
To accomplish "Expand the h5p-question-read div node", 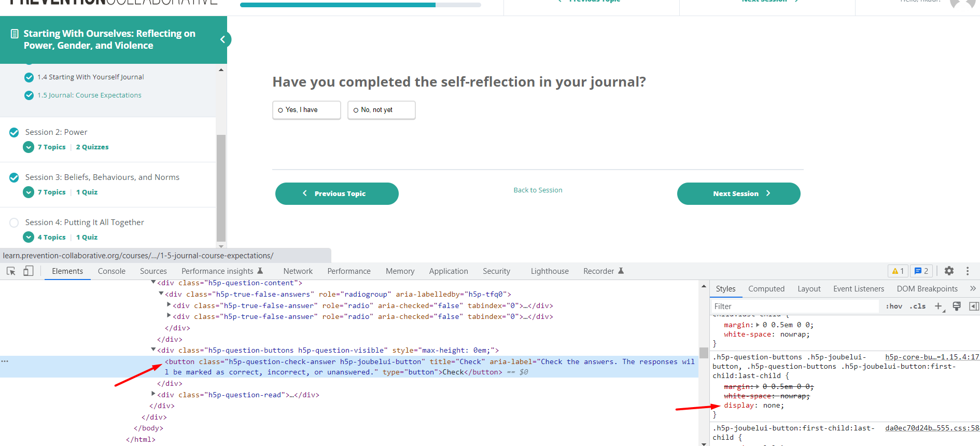I will click(x=153, y=394).
